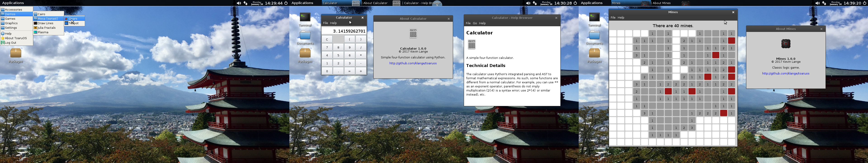Launch the Teapot demo entry
868x163 pixels.
pyautogui.click(x=74, y=23)
